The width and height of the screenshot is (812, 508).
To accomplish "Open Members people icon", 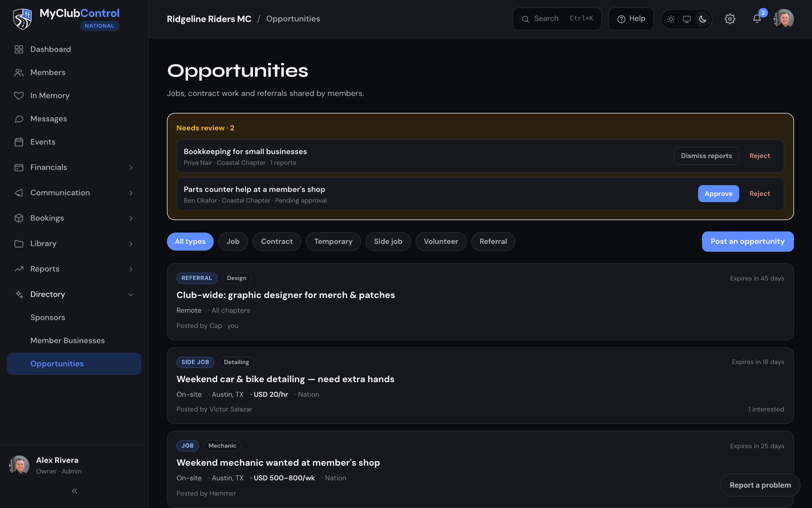I will click(x=19, y=73).
